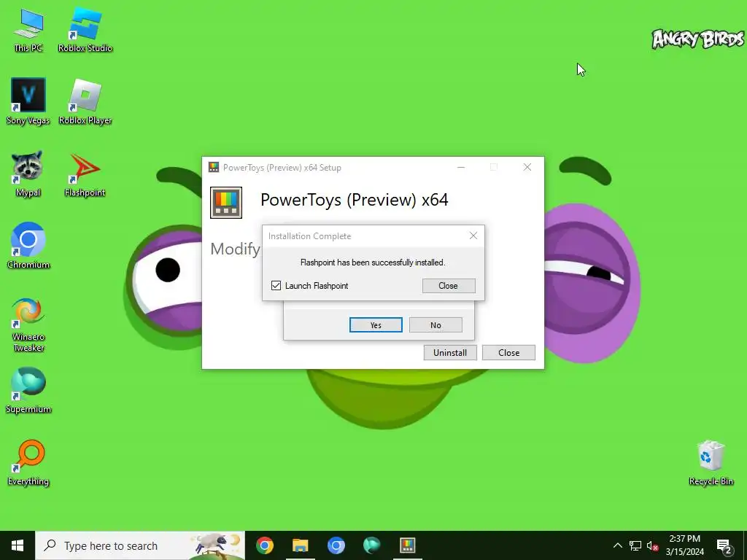747x560 pixels.
Task: Click Uninstall in PowerToys Setup
Action: tap(450, 352)
